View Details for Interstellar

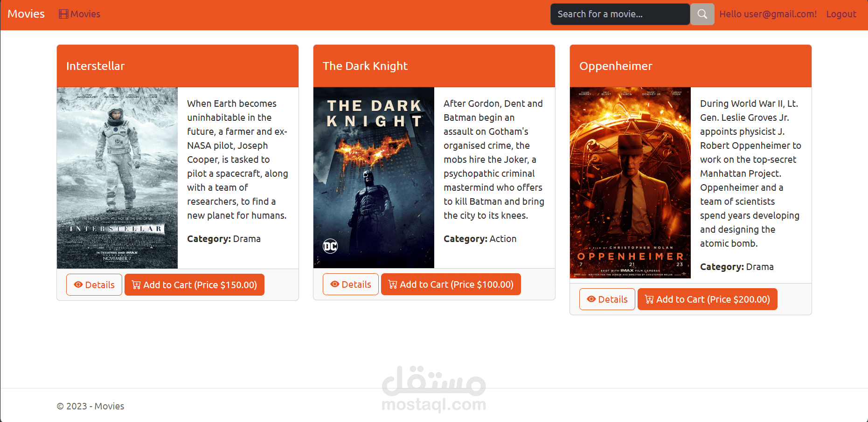(94, 284)
